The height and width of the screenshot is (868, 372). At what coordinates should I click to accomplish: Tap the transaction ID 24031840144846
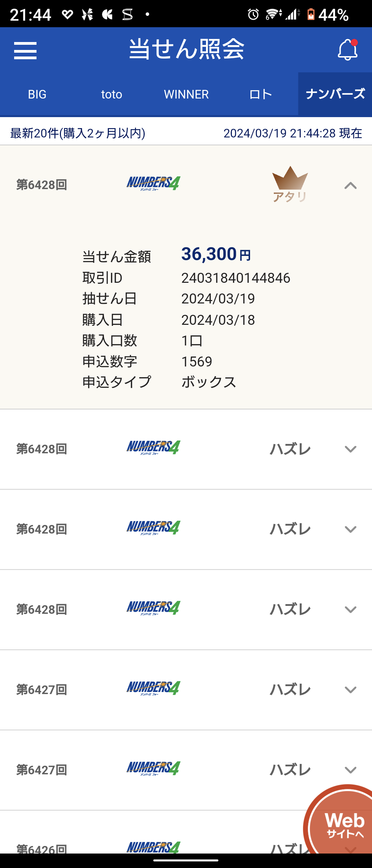(236, 278)
